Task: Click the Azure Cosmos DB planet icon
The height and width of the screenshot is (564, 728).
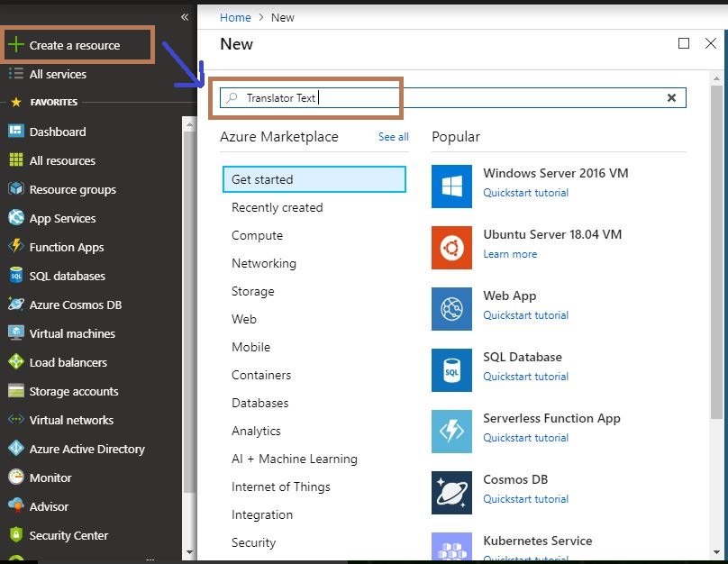Action: 16,304
